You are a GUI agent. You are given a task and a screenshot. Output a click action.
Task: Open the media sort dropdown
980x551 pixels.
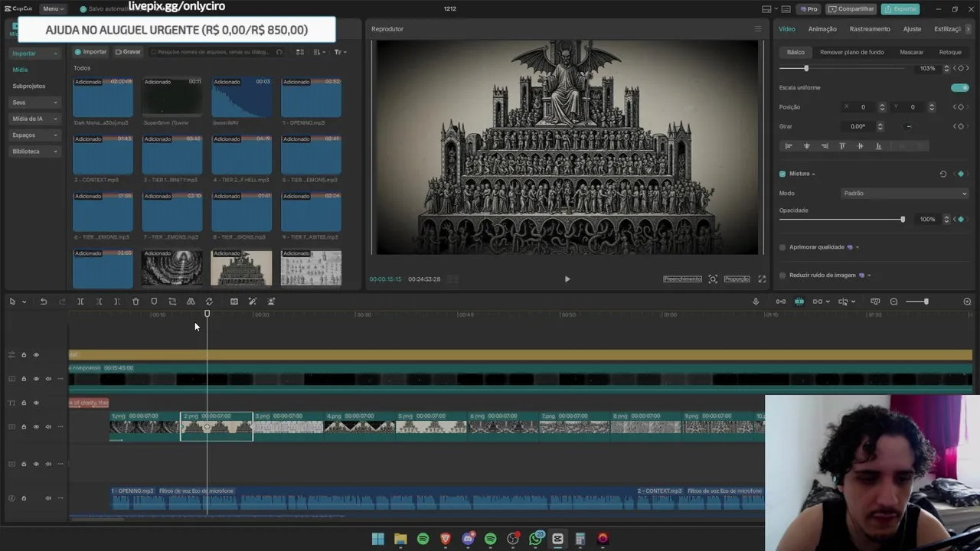[319, 52]
